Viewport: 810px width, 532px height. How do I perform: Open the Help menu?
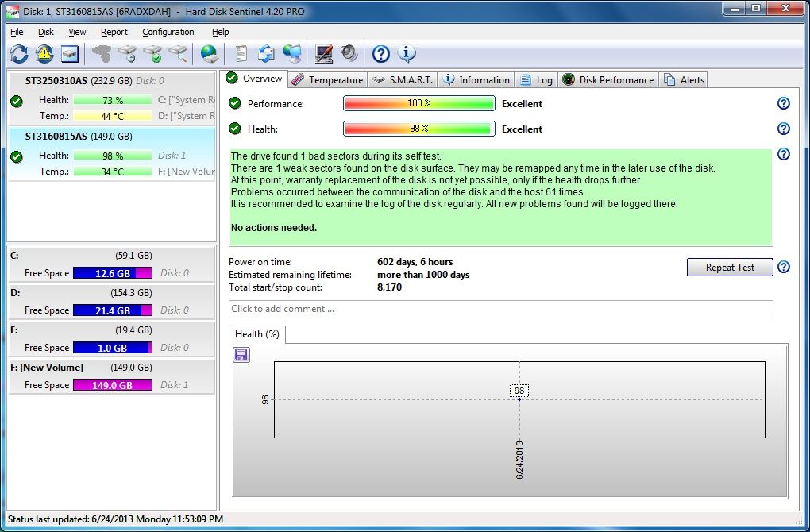pos(221,32)
